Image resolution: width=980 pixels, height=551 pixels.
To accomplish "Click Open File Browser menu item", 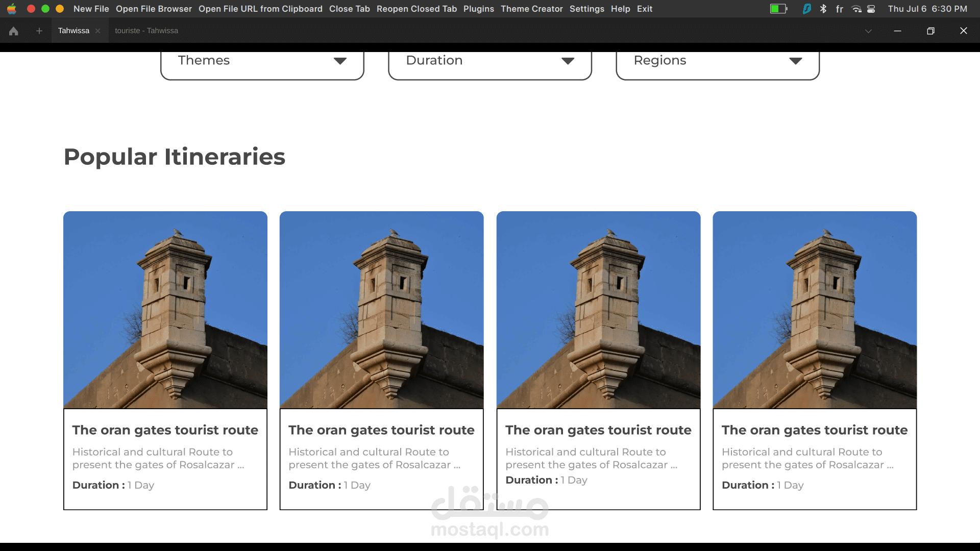I will tap(154, 9).
